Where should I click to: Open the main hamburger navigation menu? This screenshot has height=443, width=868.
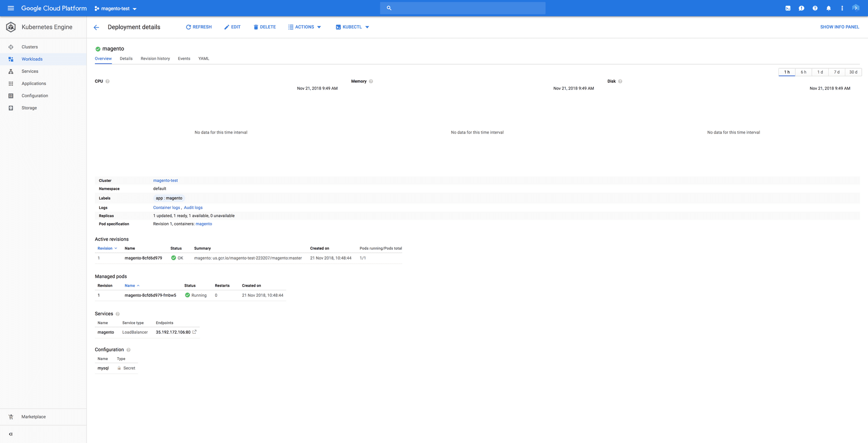[x=11, y=8]
